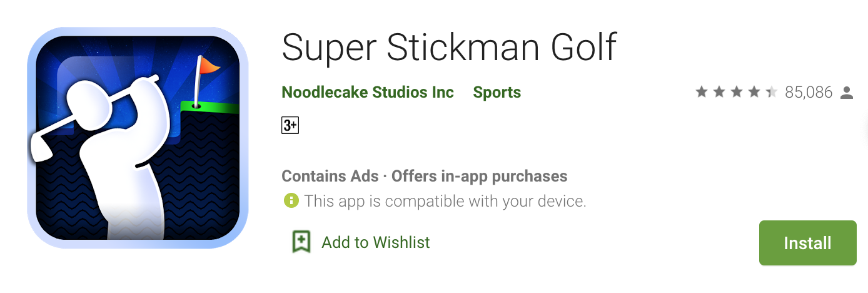Image resolution: width=868 pixels, height=293 pixels.
Task: Open the Noodlecake Studios Inc developer page
Action: click(368, 93)
